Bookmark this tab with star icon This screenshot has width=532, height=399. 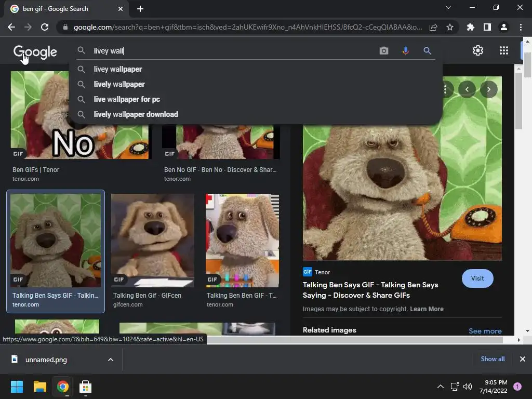point(449,27)
